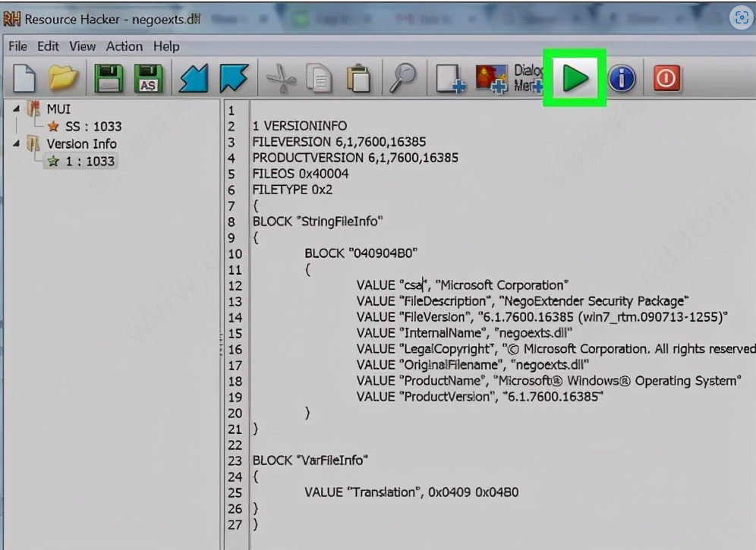Collapse the Version Info tree node
The height and width of the screenshot is (550, 756).
point(17,143)
